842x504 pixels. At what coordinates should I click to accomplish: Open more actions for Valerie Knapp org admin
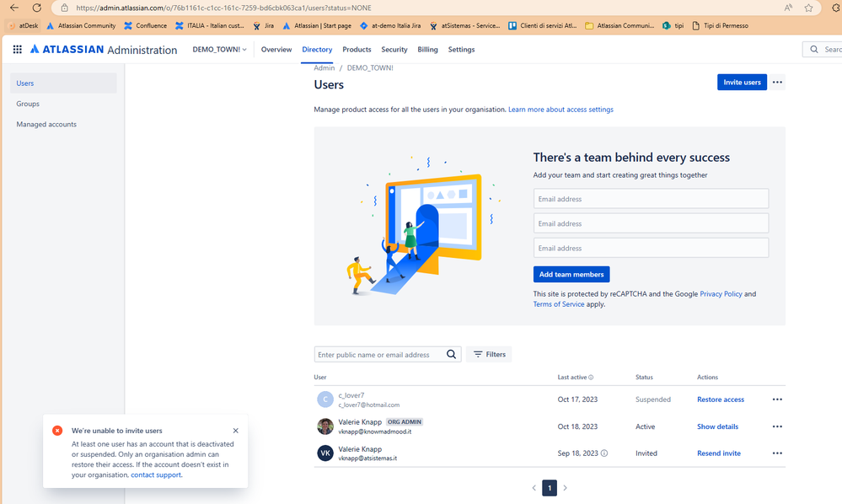click(x=777, y=426)
